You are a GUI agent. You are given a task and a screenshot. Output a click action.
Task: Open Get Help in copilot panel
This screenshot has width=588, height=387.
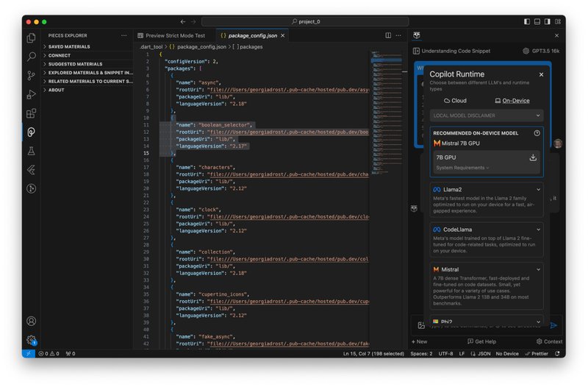[482, 341]
